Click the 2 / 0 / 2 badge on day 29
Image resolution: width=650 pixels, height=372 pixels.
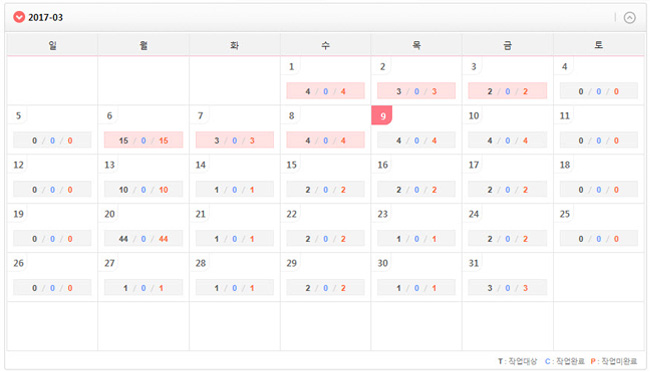coord(325,287)
